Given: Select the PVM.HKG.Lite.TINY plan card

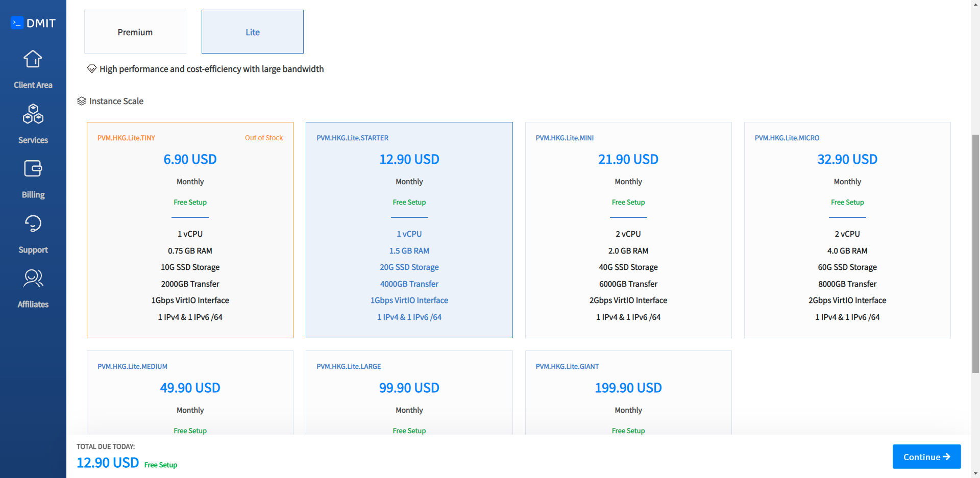Looking at the screenshot, I should click(x=190, y=230).
